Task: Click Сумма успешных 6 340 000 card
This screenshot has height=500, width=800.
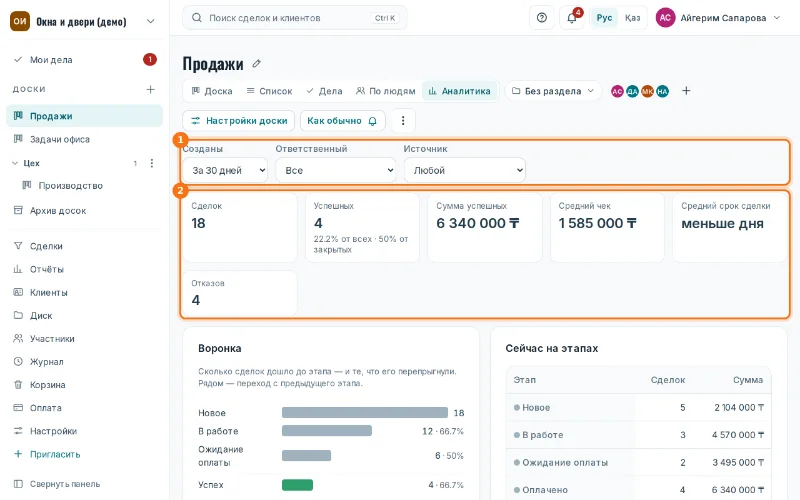Action: (x=485, y=228)
